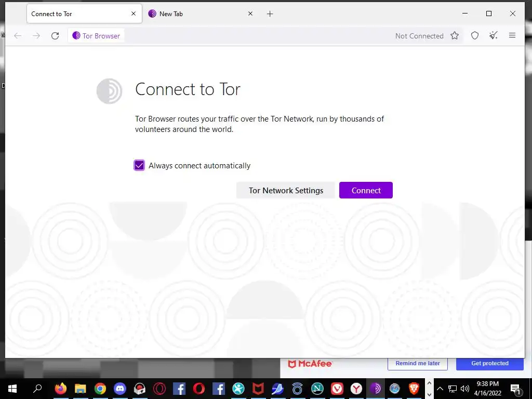This screenshot has height=399, width=532.
Task: Launch Brave from the taskbar
Action: pos(414,389)
